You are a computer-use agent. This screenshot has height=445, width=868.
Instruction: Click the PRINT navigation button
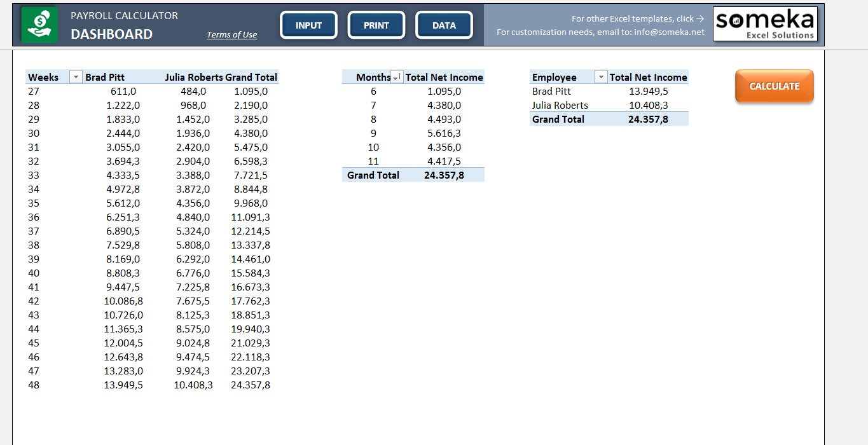(376, 25)
